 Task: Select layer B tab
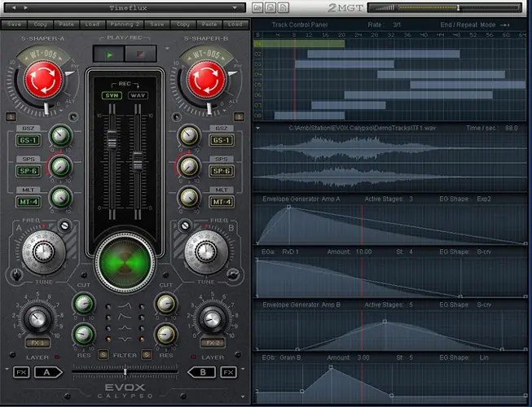[x=201, y=373]
